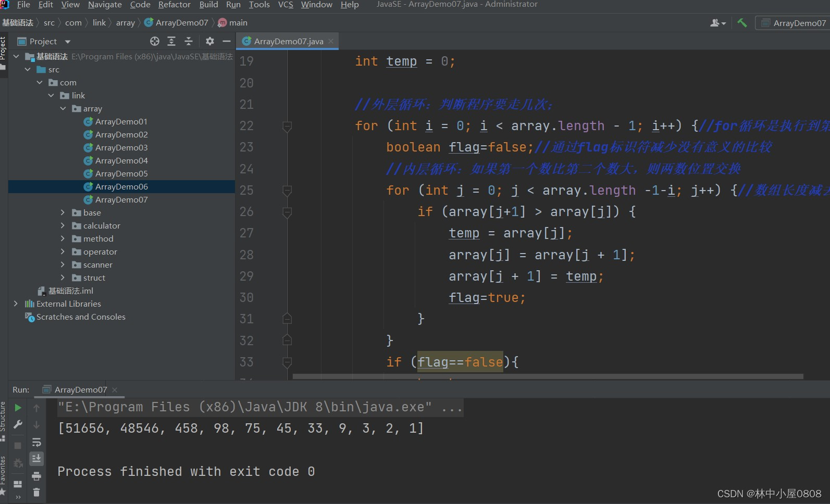830x504 pixels.
Task: Open the Tools menu
Action: (x=259, y=5)
